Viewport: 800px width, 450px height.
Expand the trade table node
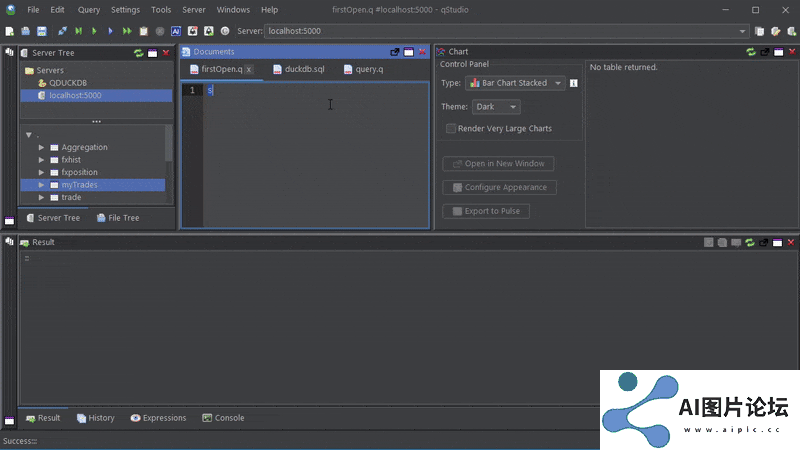[41, 197]
